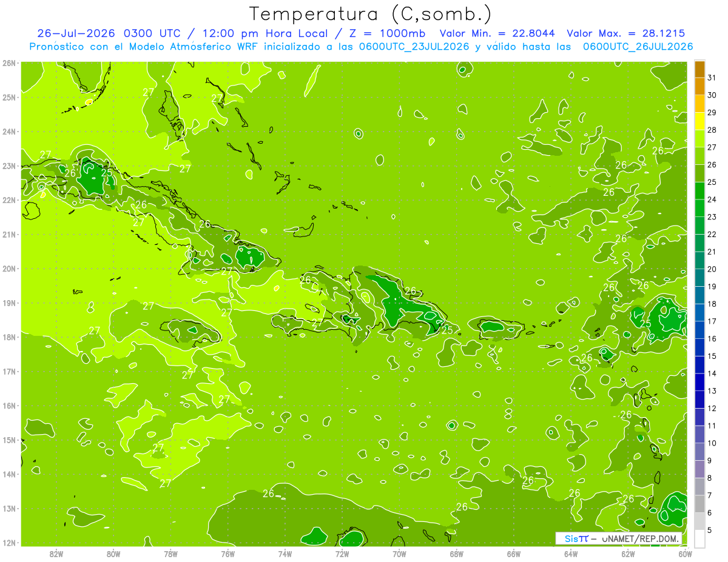This screenshot has height=562, width=728.
Task: Click the longitude label 60W
Action: pyautogui.click(x=685, y=554)
